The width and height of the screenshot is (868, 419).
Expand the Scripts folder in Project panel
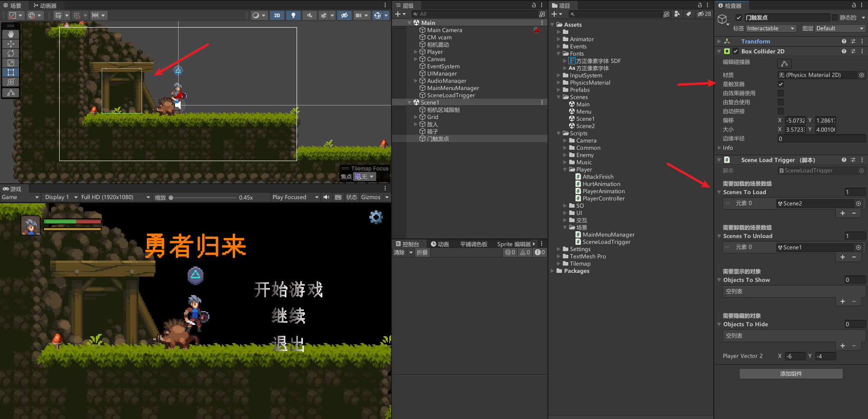(x=559, y=133)
